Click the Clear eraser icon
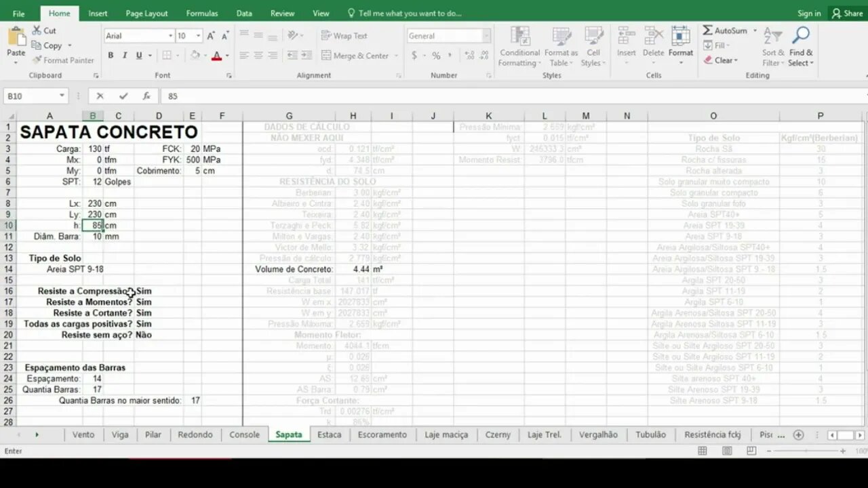The image size is (868, 488). click(x=708, y=60)
